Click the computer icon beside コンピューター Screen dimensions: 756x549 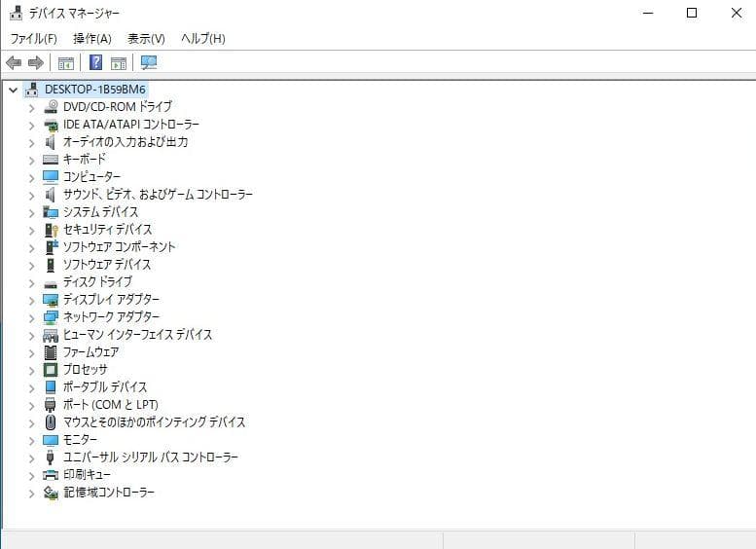(x=51, y=177)
